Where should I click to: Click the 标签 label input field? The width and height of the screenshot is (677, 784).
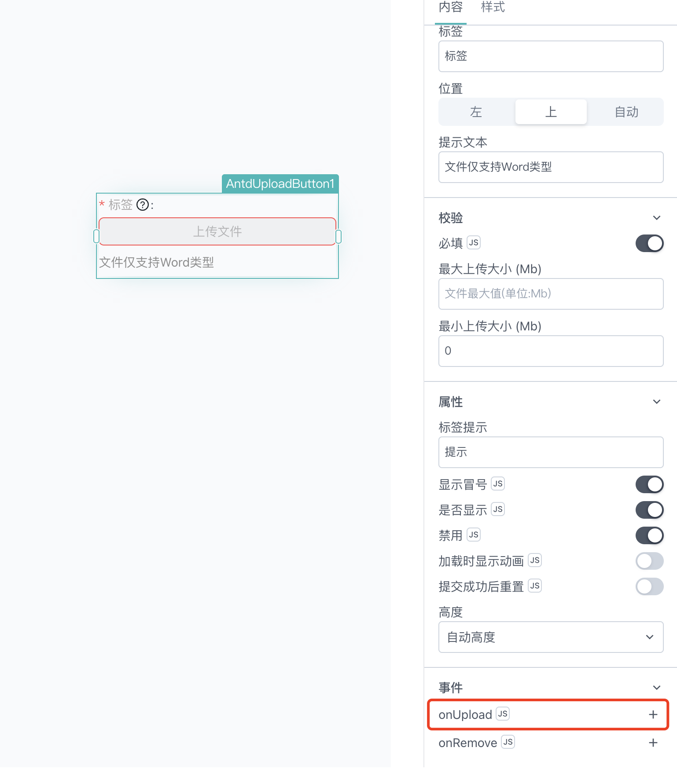point(551,56)
